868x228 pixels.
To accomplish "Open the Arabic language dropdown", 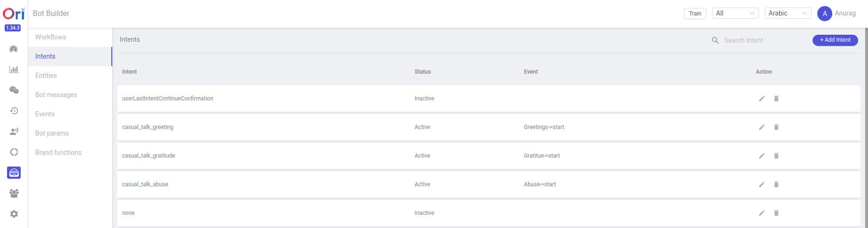I will pyautogui.click(x=788, y=13).
